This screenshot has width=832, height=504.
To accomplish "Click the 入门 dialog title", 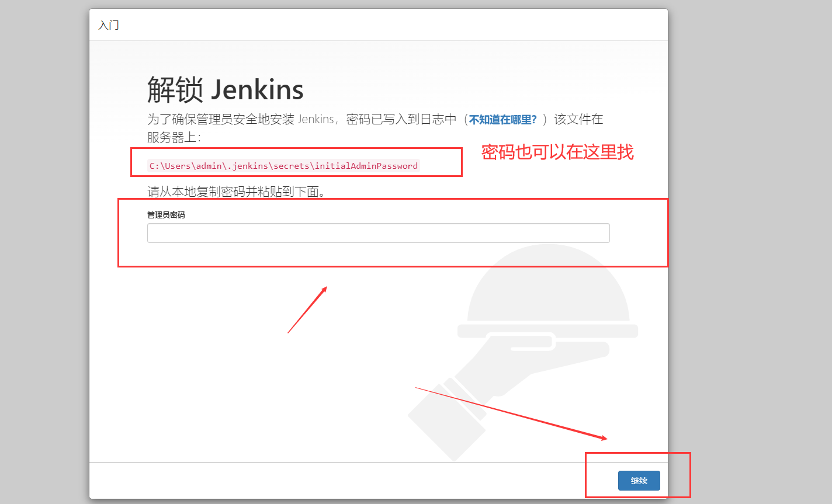I will click(x=109, y=25).
